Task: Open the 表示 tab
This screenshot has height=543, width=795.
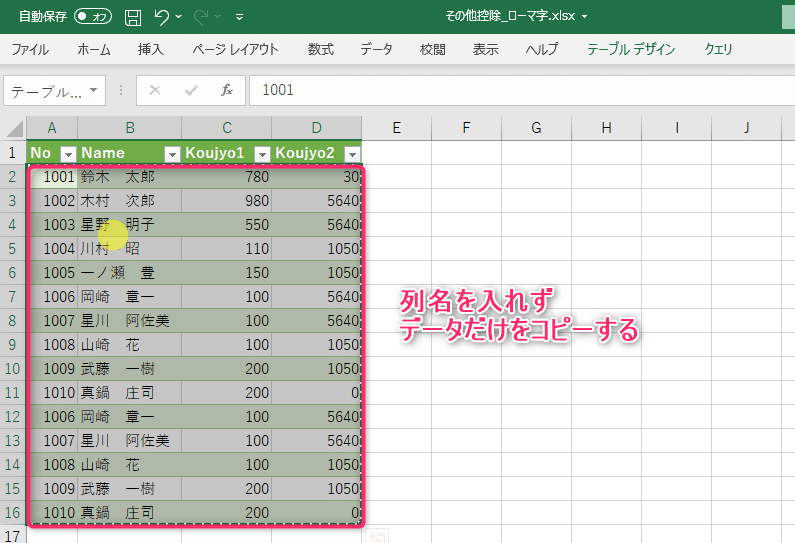Action: click(x=486, y=49)
